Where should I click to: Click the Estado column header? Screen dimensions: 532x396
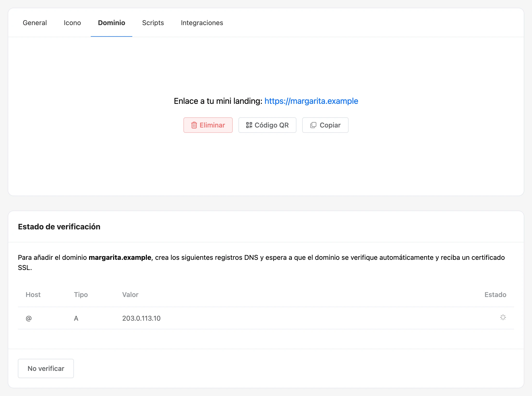click(x=495, y=295)
